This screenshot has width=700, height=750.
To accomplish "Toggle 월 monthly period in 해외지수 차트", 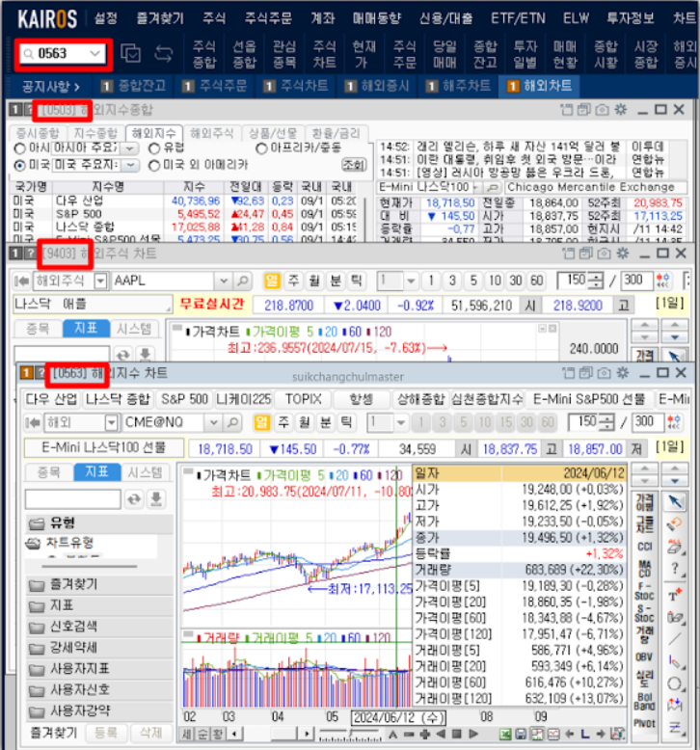I will click(305, 422).
